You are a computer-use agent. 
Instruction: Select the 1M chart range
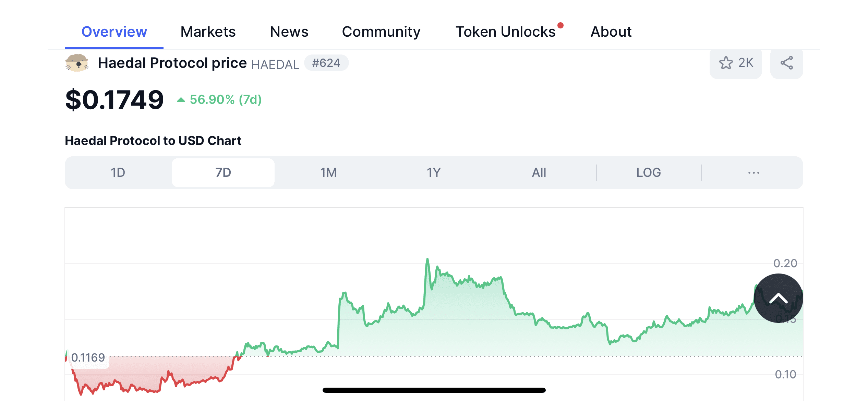coord(328,173)
